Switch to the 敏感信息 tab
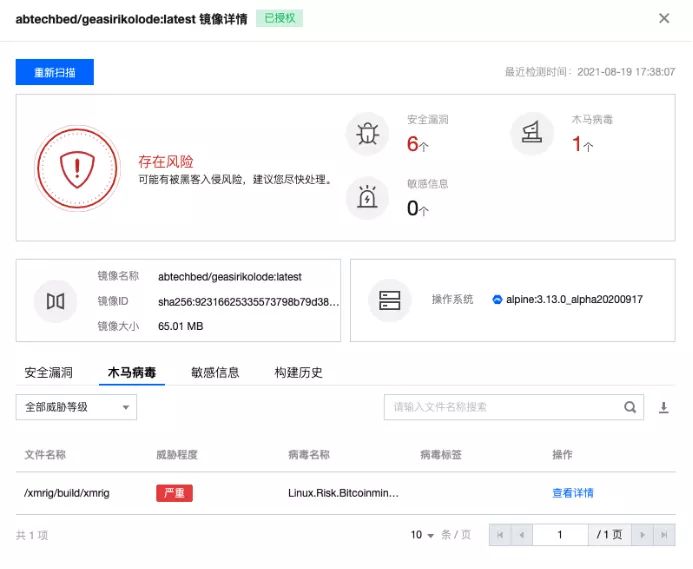Screen dimensions: 693x569 215,372
